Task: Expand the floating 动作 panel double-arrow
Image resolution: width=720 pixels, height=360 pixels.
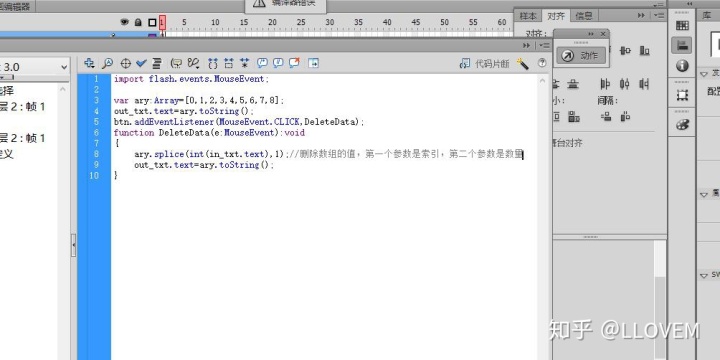Action: coord(591,34)
